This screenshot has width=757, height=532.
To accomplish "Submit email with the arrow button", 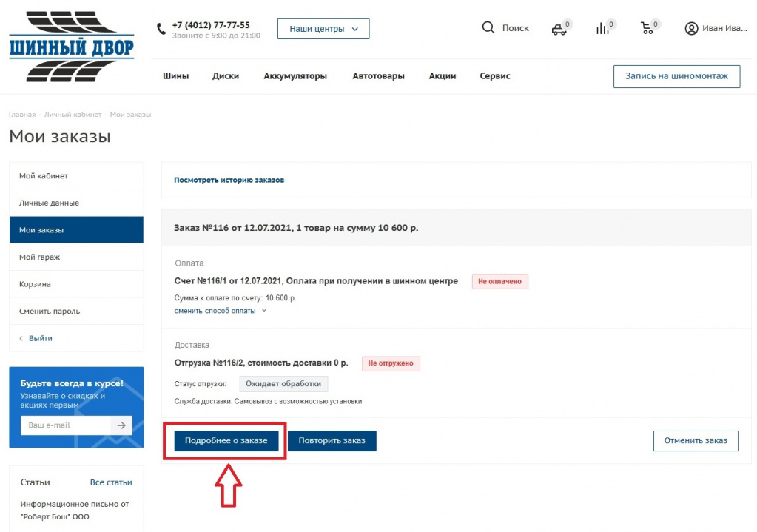I will pos(121,425).
